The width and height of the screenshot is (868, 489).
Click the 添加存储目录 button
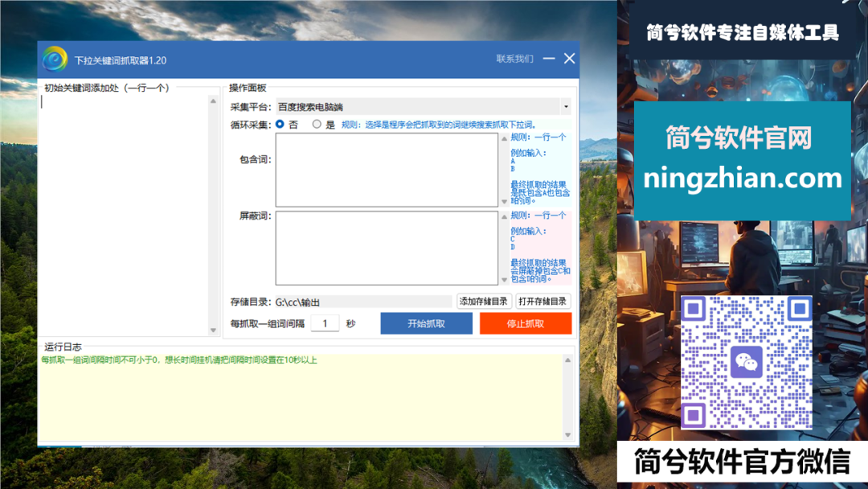483,302
